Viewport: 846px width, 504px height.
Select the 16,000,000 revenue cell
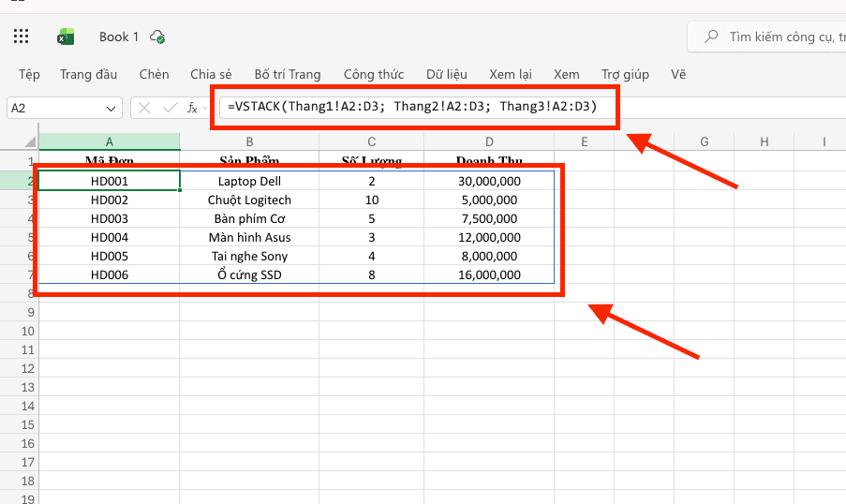(x=489, y=274)
